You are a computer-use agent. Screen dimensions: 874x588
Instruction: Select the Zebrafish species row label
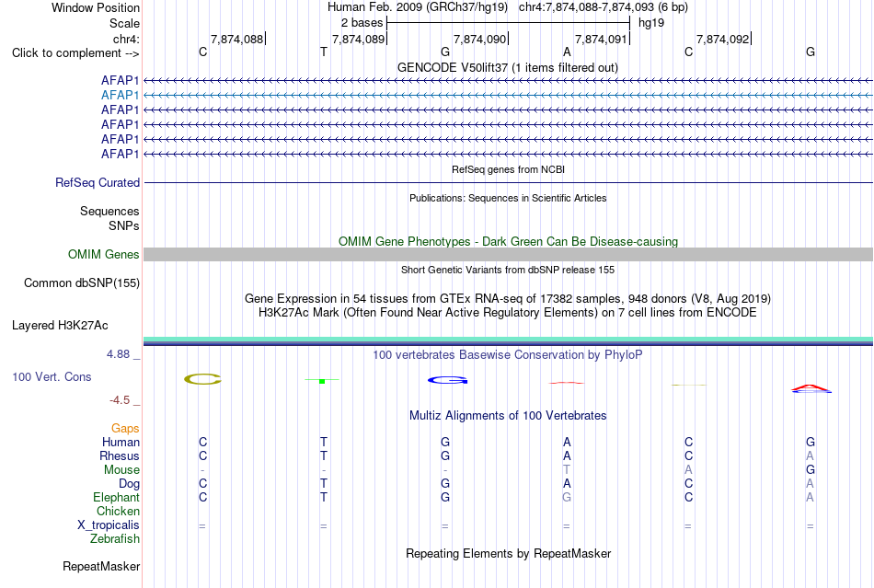click(115, 539)
